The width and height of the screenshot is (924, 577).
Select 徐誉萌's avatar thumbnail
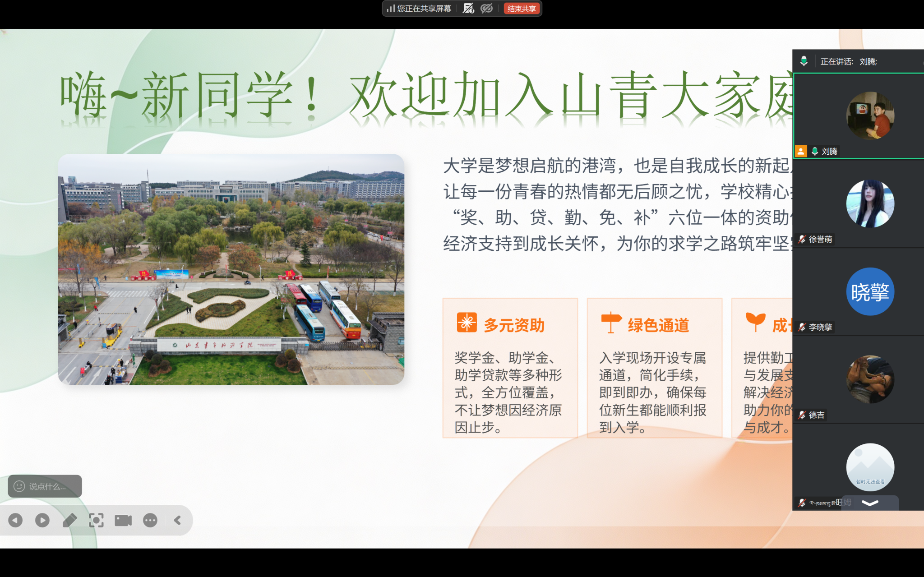point(870,203)
